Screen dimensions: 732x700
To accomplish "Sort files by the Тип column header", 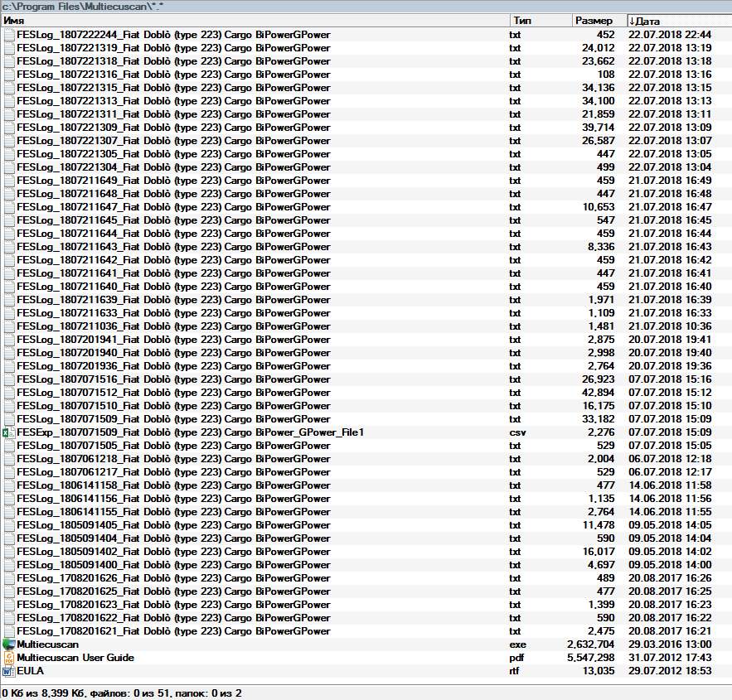I will tap(539, 21).
